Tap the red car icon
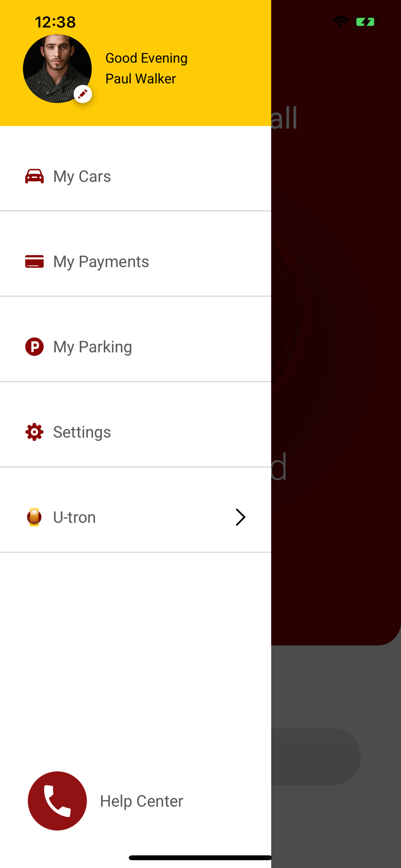 tap(34, 176)
